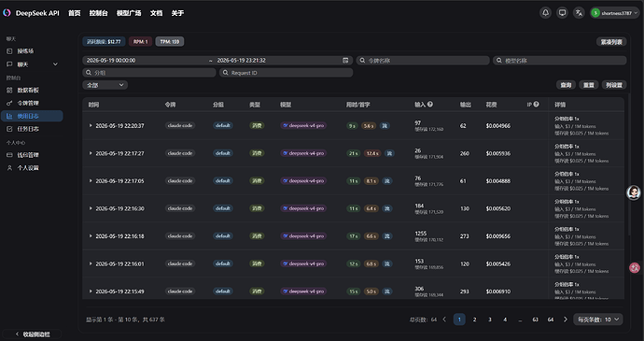Click the claude code token tag in 22:16:18 row

click(180, 236)
